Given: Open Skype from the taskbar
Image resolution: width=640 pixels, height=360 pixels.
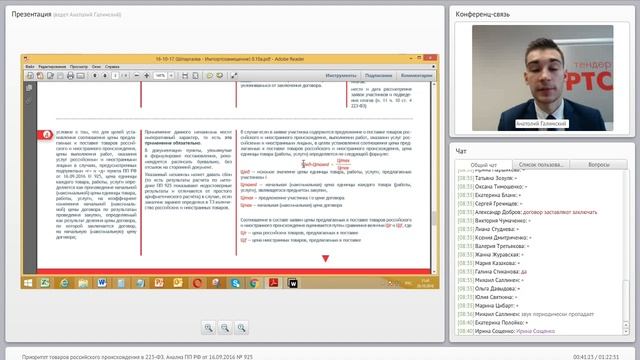Looking at the screenshot, I should (x=235, y=283).
